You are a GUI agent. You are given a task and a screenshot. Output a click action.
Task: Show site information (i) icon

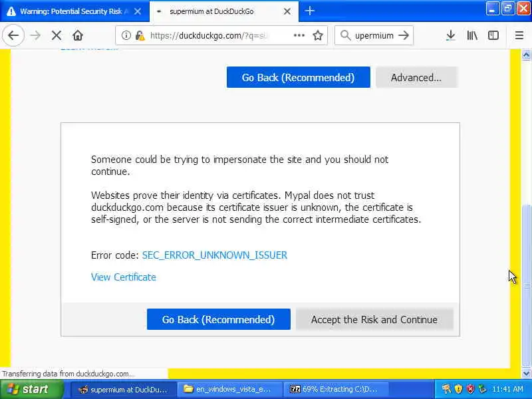tap(126, 35)
